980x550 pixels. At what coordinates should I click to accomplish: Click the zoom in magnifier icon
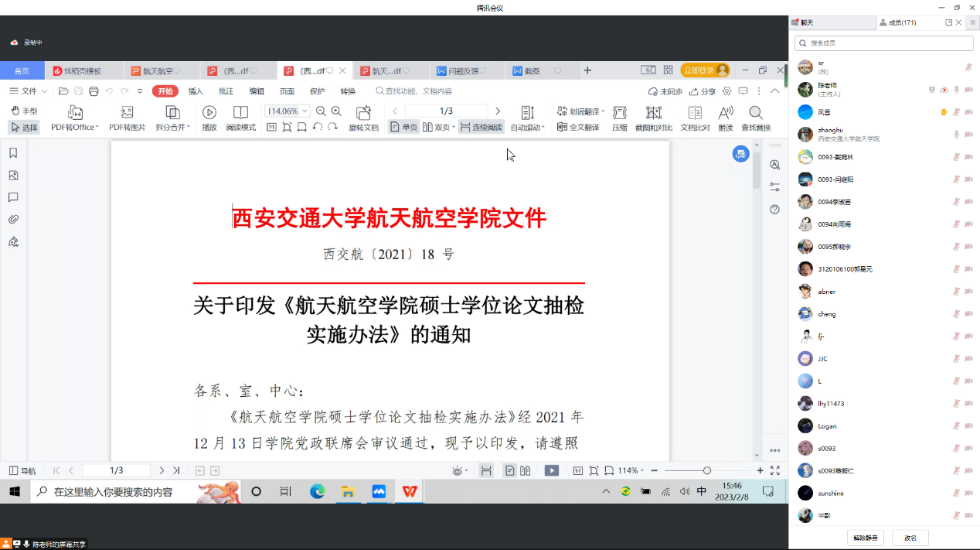pos(321,111)
